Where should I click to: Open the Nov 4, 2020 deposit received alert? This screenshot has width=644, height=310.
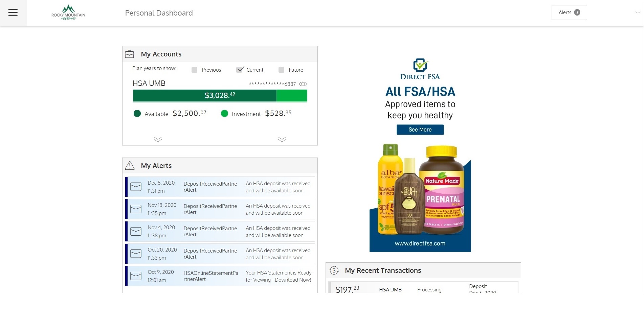pyautogui.click(x=220, y=232)
